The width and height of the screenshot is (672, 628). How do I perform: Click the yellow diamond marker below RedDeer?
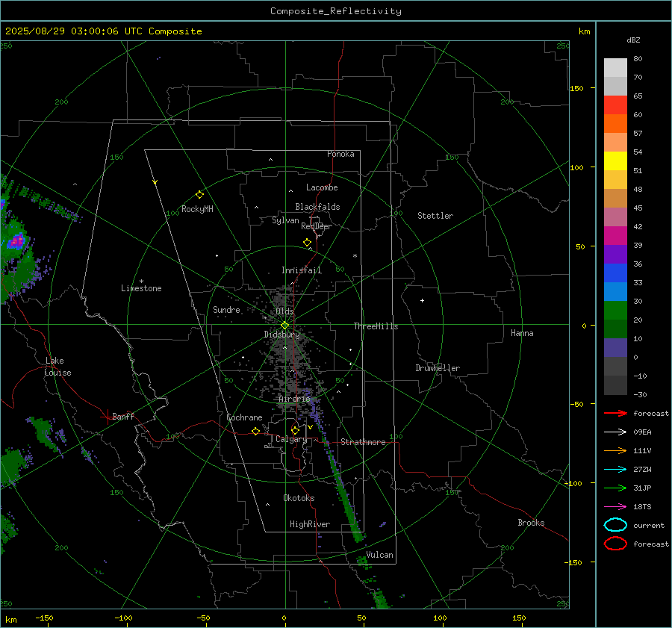pos(307,243)
